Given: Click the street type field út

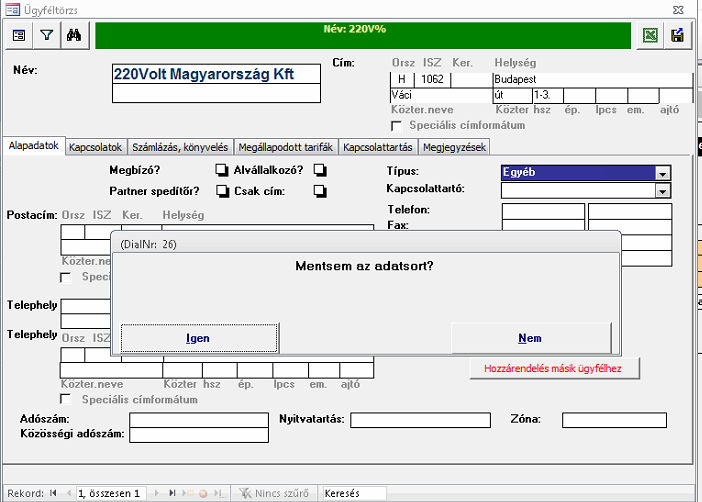Looking at the screenshot, I should click(513, 95).
